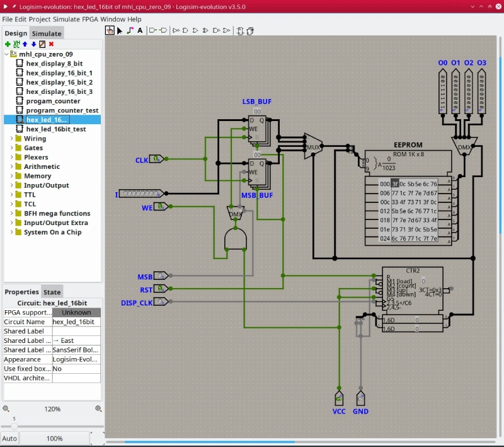Select the Text tool
The height and width of the screenshot is (447, 504).
[140, 30]
